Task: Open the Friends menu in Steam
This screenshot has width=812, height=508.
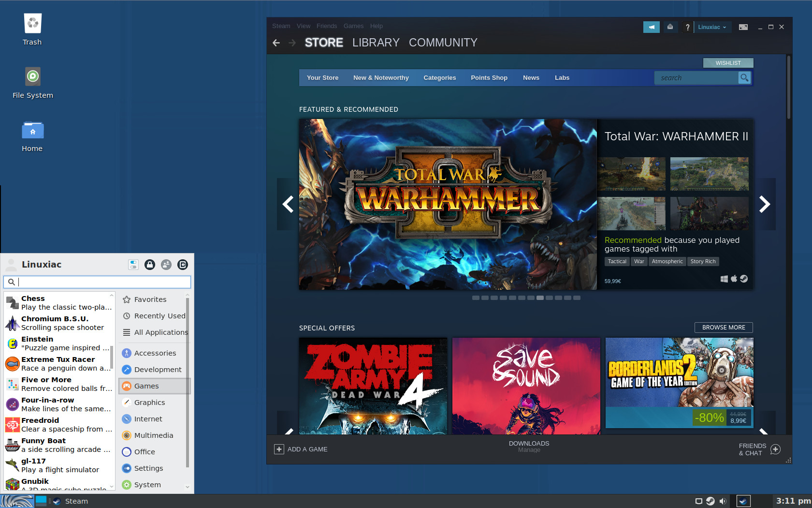Action: pyautogui.click(x=327, y=26)
